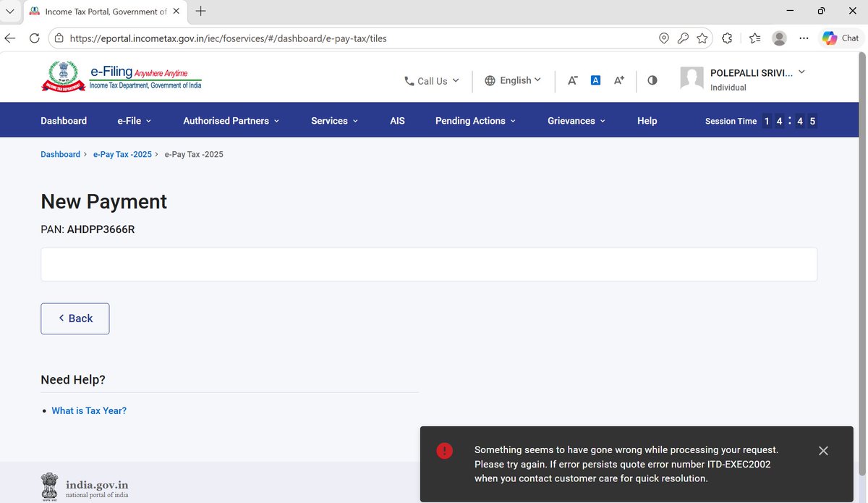The image size is (868, 503).
Task: Click the site info lock icon
Action: pos(59,38)
